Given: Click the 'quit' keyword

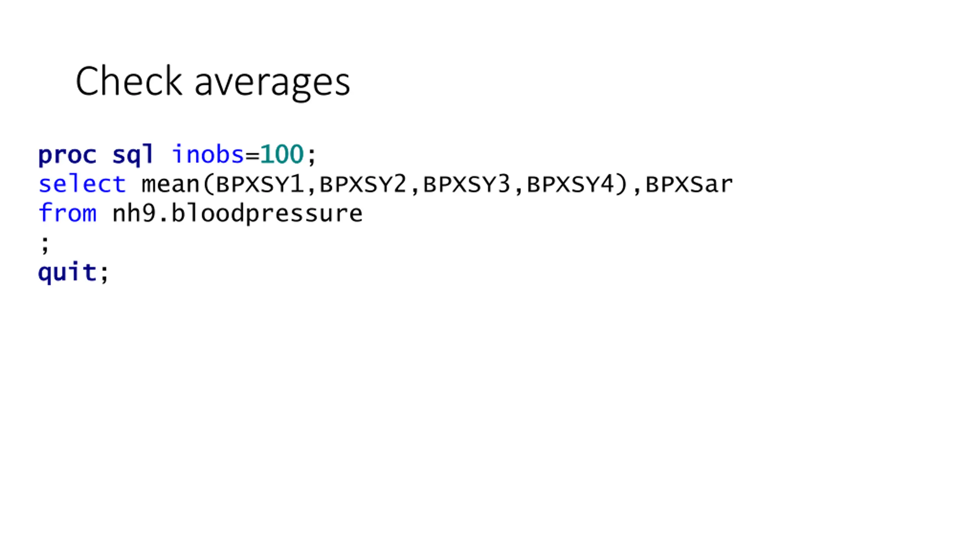Looking at the screenshot, I should pos(67,272).
